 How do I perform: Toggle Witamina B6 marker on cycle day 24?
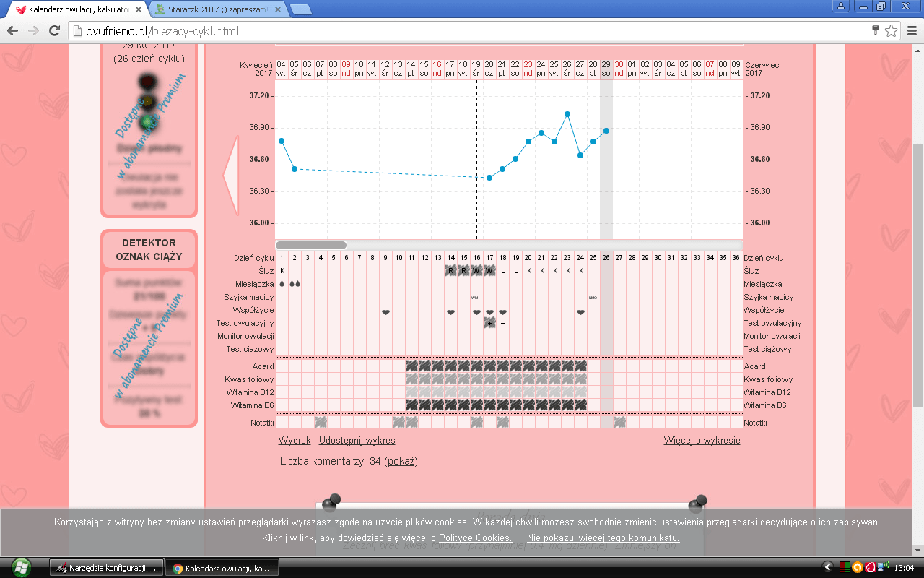click(x=581, y=405)
